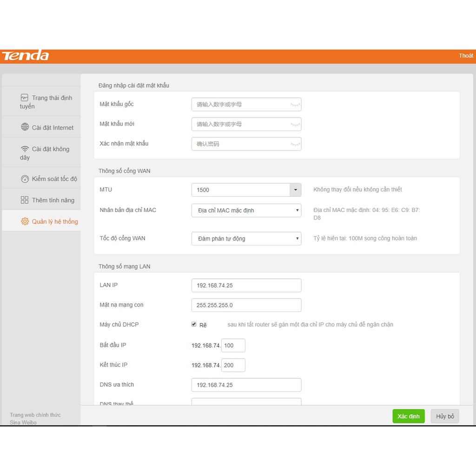Click the Trạng thái định tuyến status icon
Image resolution: width=476 pixels, height=476 pixels.
25,98
